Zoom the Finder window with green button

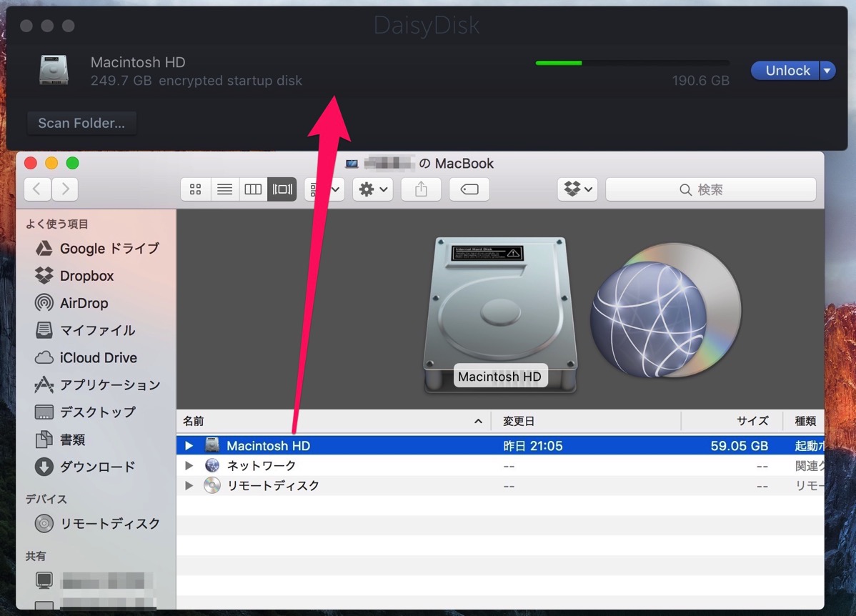72,163
